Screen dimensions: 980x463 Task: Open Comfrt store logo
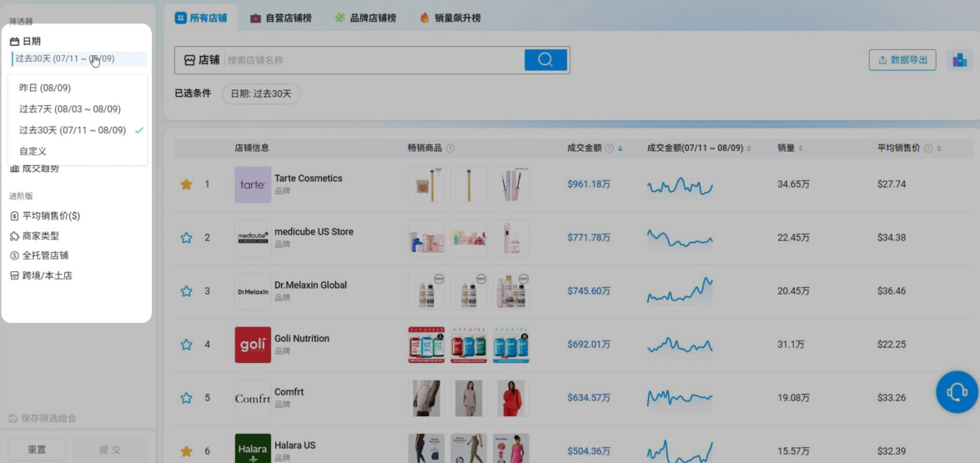tap(253, 397)
